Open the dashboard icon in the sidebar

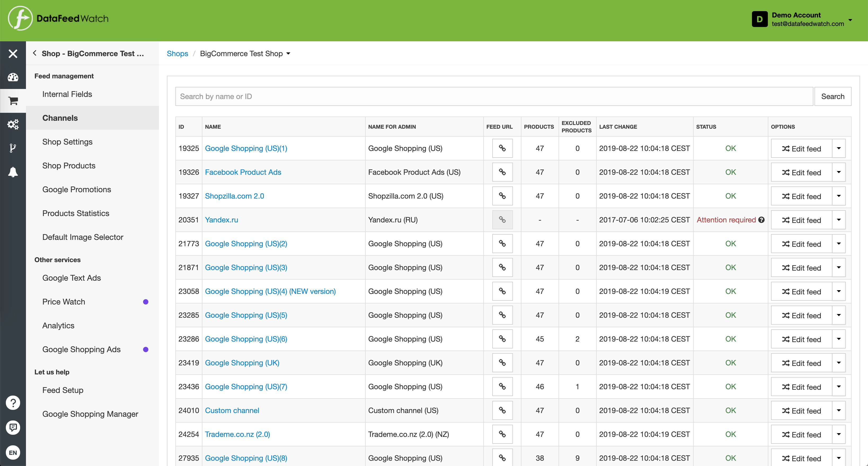coord(13,77)
